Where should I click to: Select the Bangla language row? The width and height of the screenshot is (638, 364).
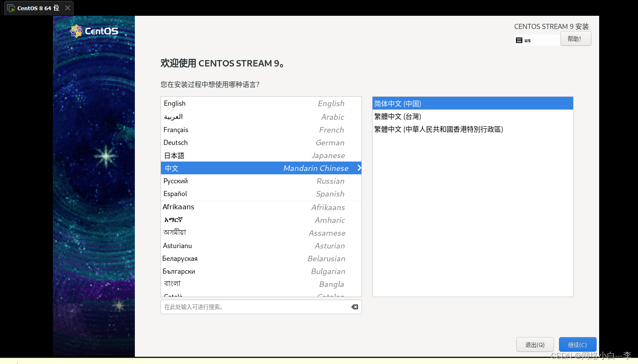click(x=261, y=284)
